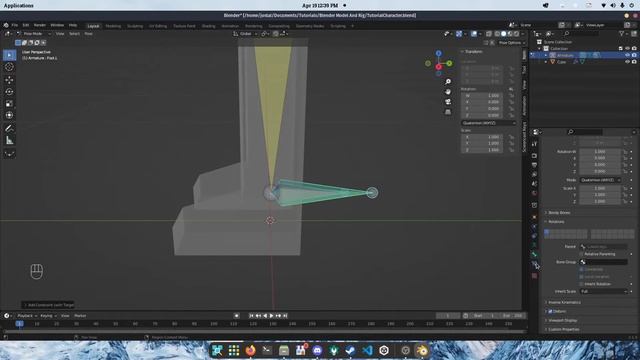Click the timeline play button
This screenshot has width=640, height=360.
(271, 316)
